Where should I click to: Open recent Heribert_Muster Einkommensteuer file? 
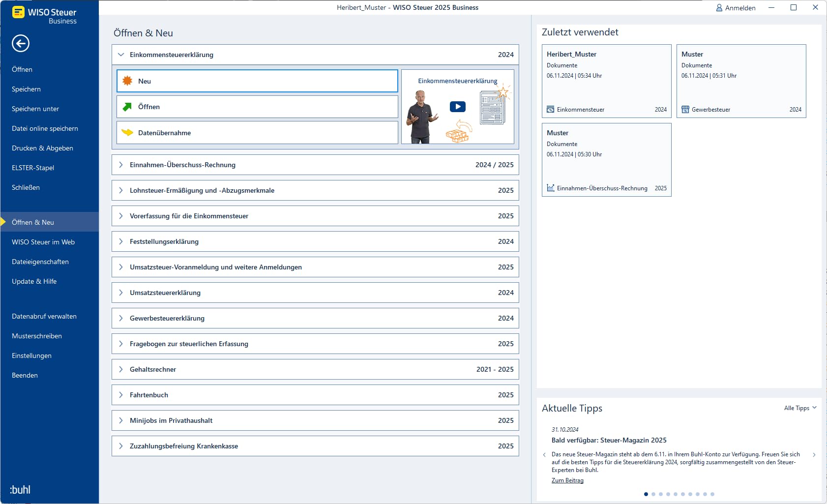(607, 81)
